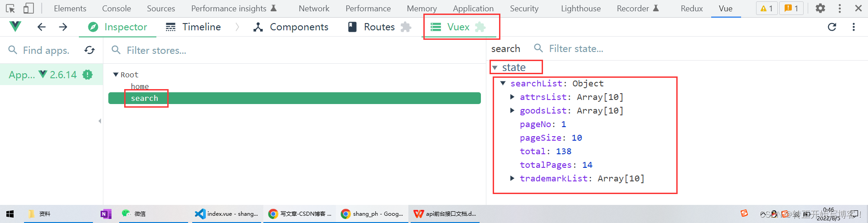Open the Memory tab
The width and height of the screenshot is (868, 223).
tap(422, 8)
